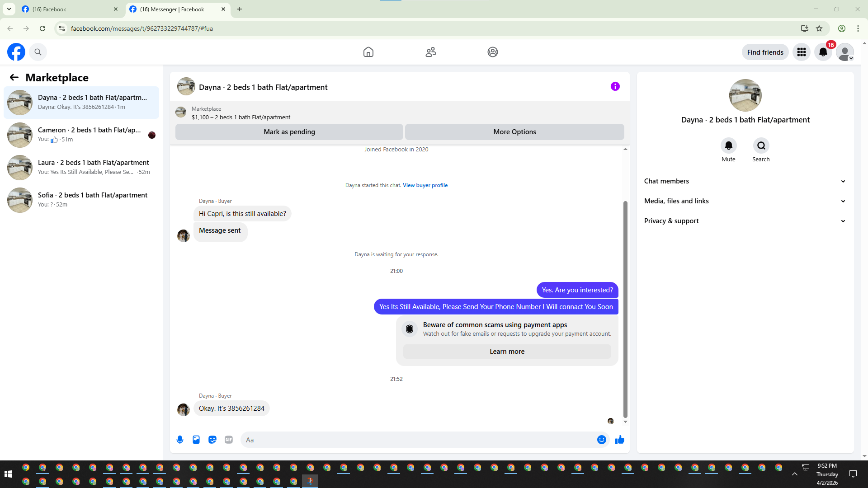Go back with Chrome's back arrow

(10, 28)
